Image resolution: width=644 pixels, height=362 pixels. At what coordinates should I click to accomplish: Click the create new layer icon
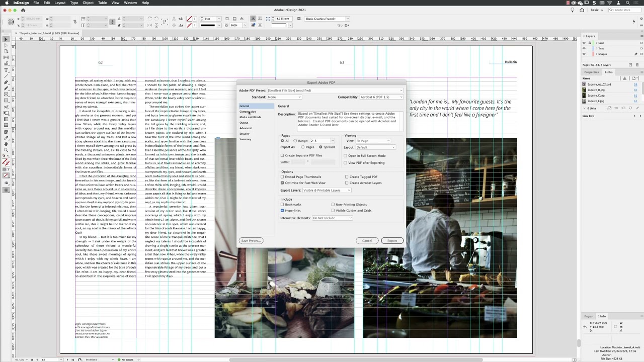tap(630, 65)
